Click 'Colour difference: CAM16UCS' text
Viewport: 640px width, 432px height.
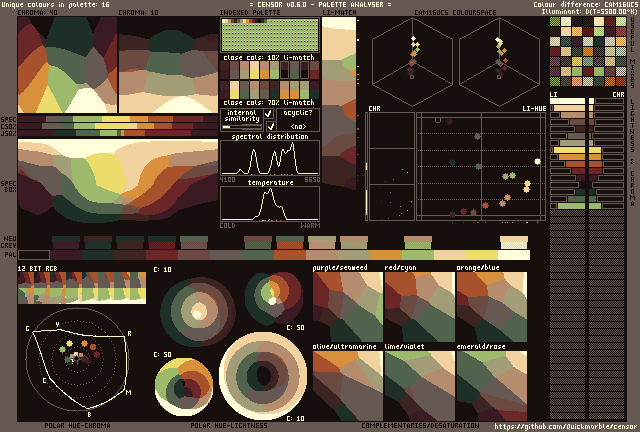[585, 4]
